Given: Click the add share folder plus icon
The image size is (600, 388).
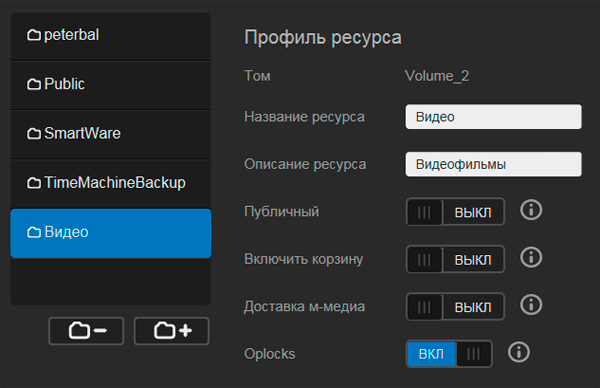Looking at the screenshot, I should [x=171, y=331].
